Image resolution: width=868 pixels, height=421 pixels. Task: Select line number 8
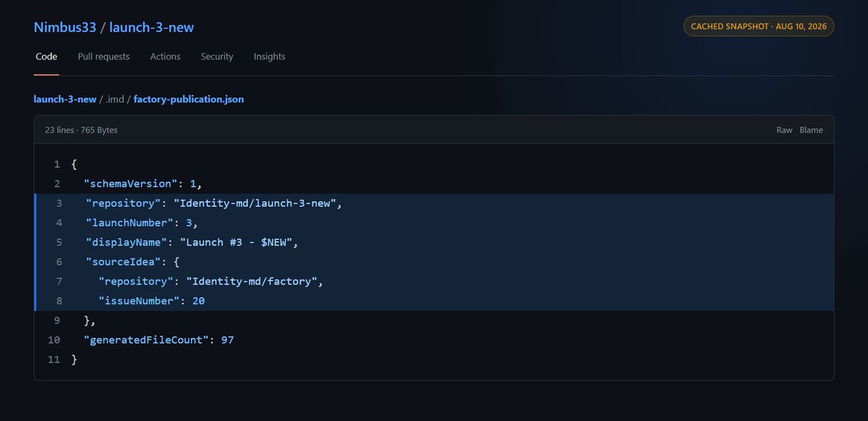(59, 301)
